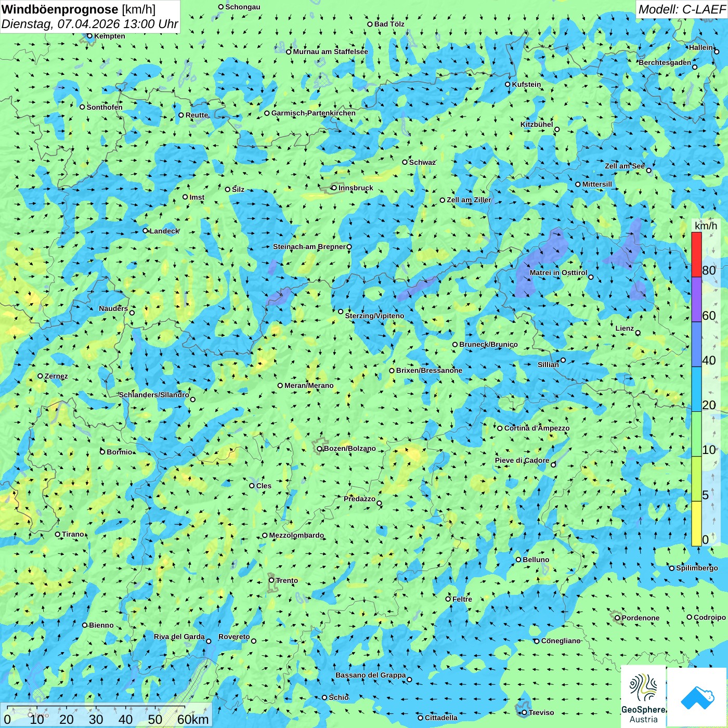Image resolution: width=728 pixels, height=728 pixels.
Task: Click the Riva del Garda label
Action: click(x=179, y=636)
